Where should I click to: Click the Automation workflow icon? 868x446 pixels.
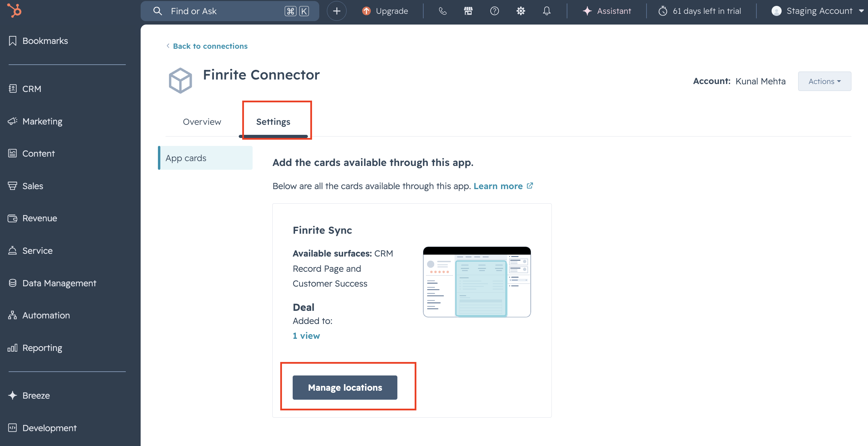pyautogui.click(x=12, y=315)
